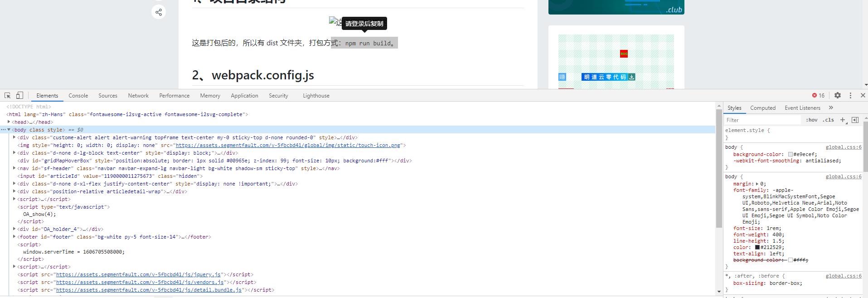Select the html lang zh-Hans element row
This screenshot has width=868, height=298.
[127, 114]
